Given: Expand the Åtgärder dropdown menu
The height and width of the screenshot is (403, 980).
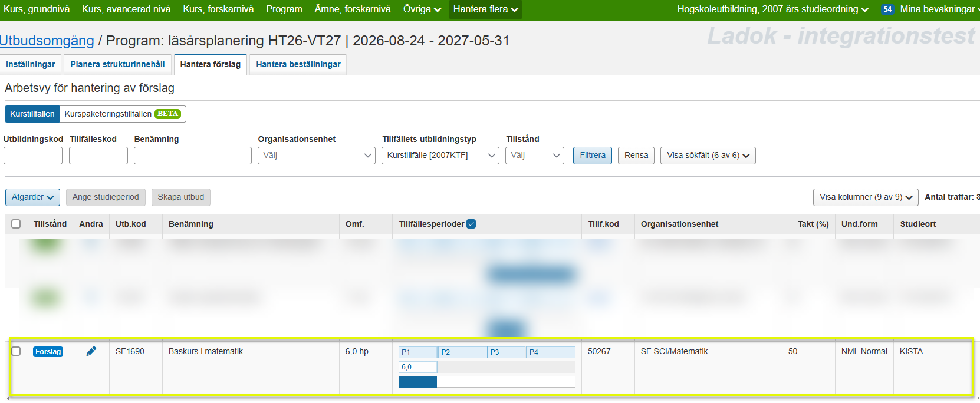Looking at the screenshot, I should coord(32,197).
